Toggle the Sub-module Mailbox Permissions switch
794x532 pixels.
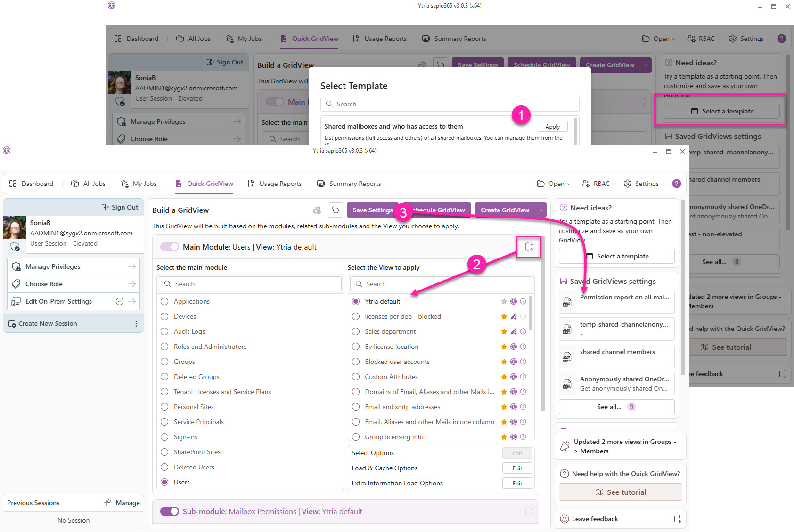[x=170, y=511]
